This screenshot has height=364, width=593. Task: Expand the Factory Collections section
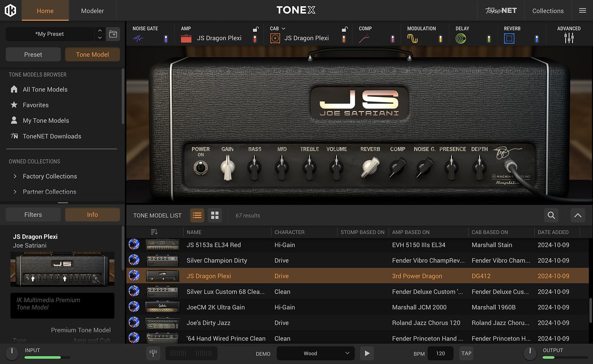coord(15,176)
